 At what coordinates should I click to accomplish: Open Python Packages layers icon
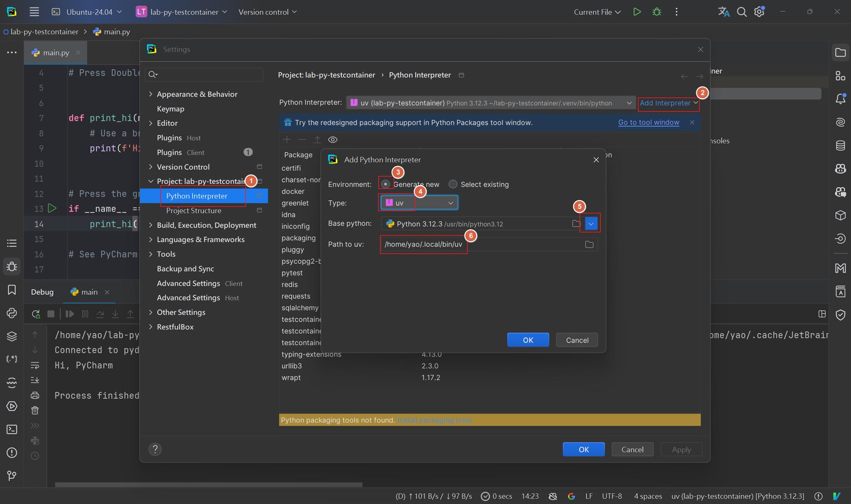click(x=12, y=336)
